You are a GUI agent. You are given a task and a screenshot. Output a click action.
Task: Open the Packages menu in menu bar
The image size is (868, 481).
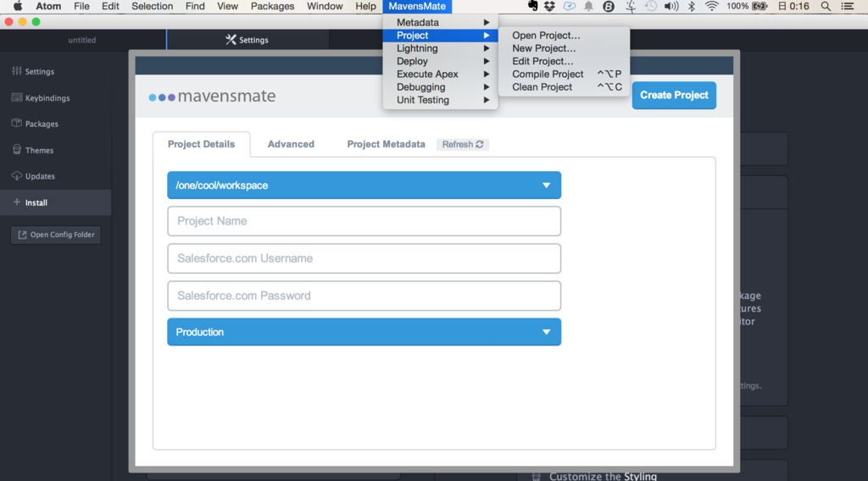coord(272,6)
